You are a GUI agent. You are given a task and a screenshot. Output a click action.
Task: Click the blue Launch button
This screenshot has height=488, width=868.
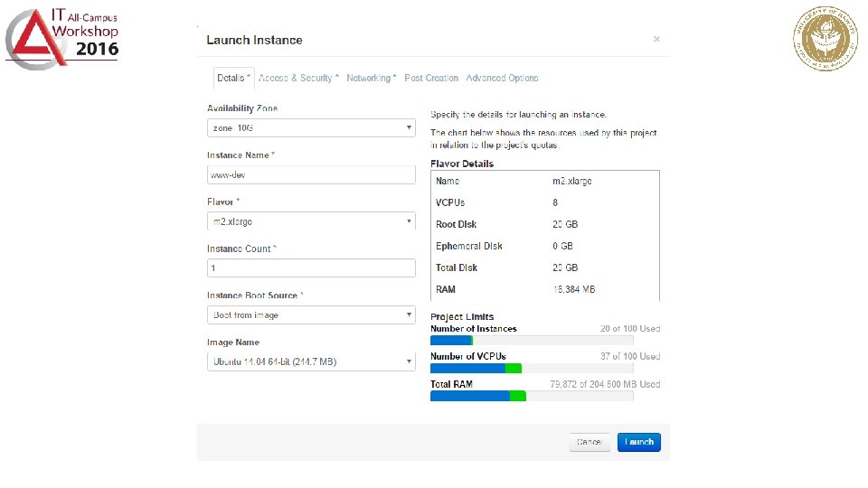pos(639,442)
